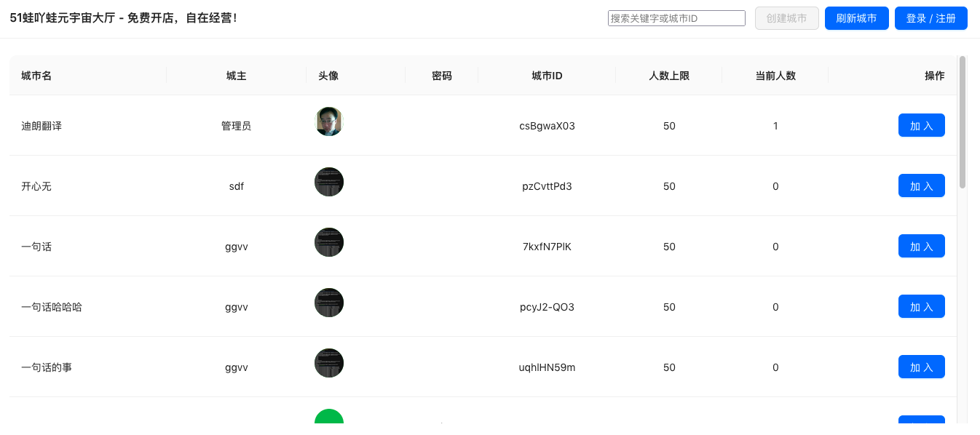The image size is (980, 435).
Task: Click the 迪朗翻译 owner's avatar photo
Action: (329, 122)
